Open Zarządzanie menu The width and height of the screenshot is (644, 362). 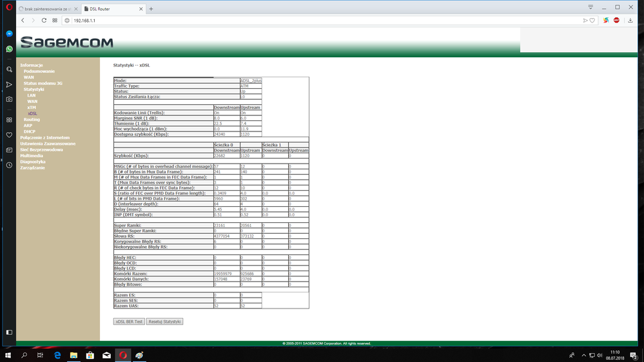(x=32, y=168)
